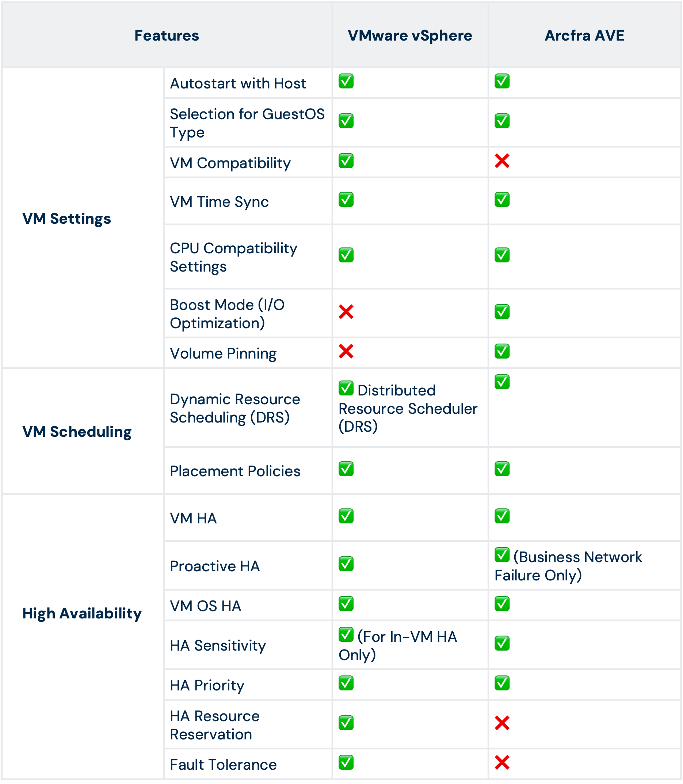Click the green check for Arcfra Boost Mode

tap(502, 311)
